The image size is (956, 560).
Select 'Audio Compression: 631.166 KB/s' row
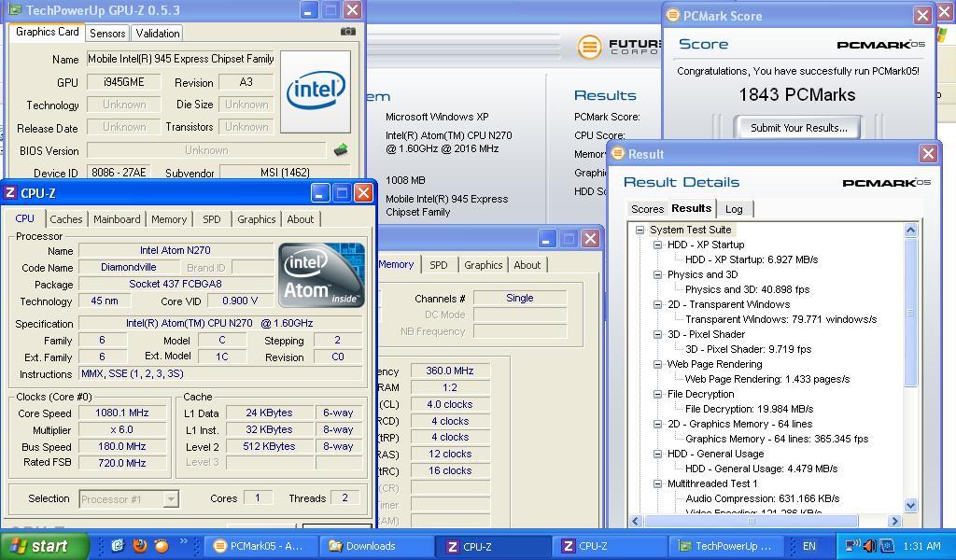tap(762, 498)
